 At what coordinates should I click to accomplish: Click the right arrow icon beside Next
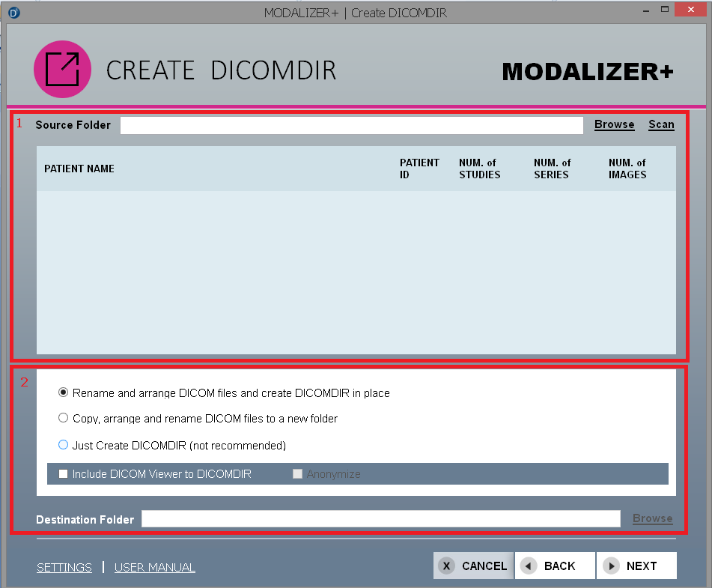(x=611, y=566)
